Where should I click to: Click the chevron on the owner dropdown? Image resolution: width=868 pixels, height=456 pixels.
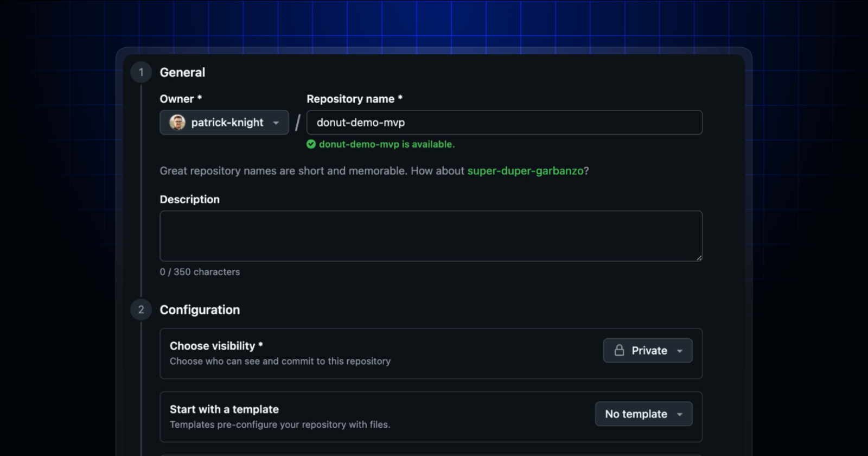coord(276,123)
